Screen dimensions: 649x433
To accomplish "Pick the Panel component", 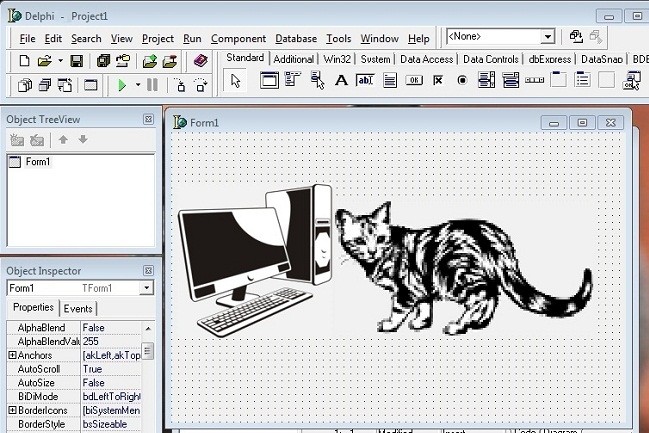I will [x=606, y=80].
